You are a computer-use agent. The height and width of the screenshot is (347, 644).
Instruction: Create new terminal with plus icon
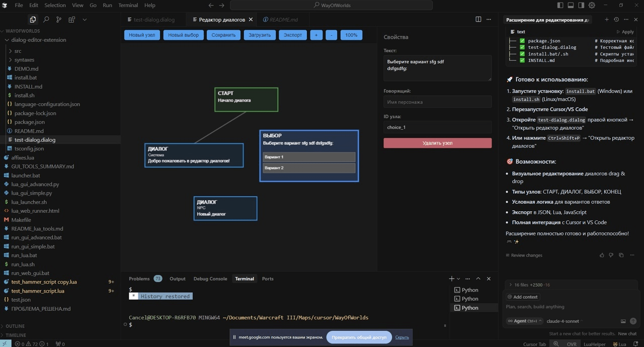click(x=452, y=279)
